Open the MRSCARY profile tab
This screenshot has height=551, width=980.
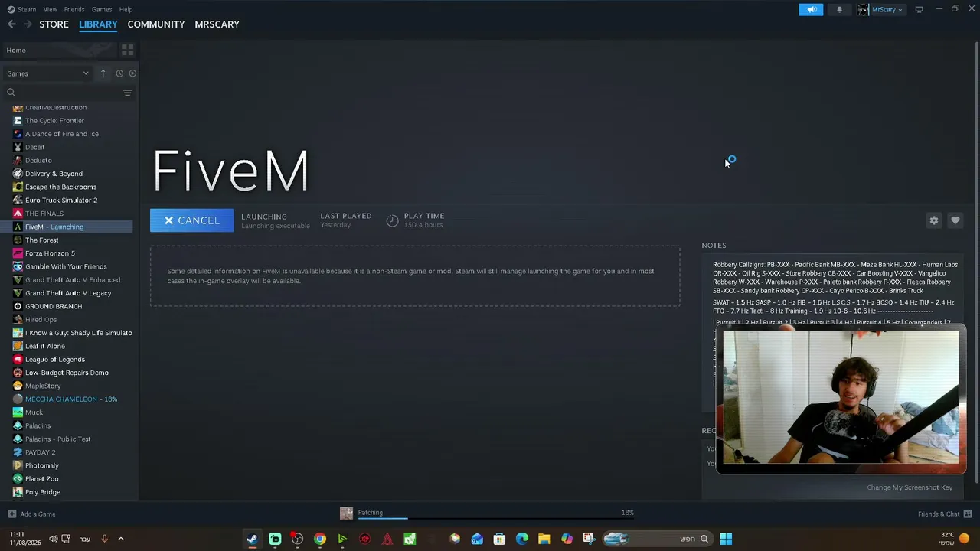217,24
